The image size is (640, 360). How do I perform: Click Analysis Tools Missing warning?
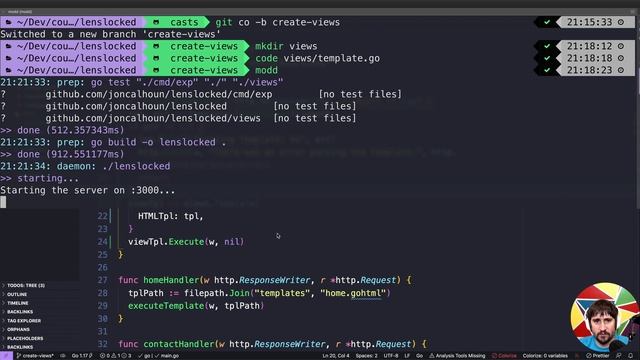(457, 356)
